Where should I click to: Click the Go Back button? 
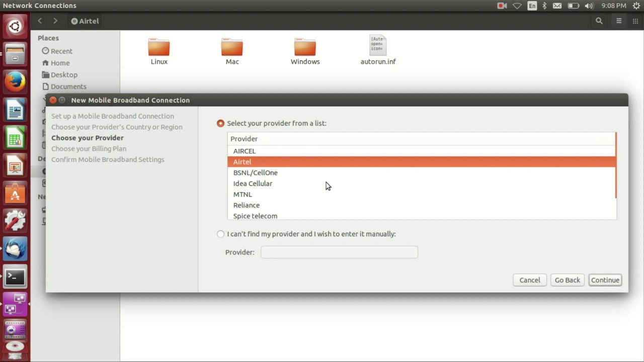click(x=568, y=280)
